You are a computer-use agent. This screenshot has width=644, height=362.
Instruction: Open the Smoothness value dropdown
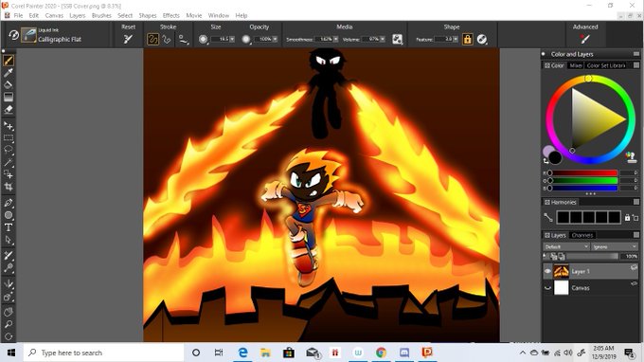(335, 39)
